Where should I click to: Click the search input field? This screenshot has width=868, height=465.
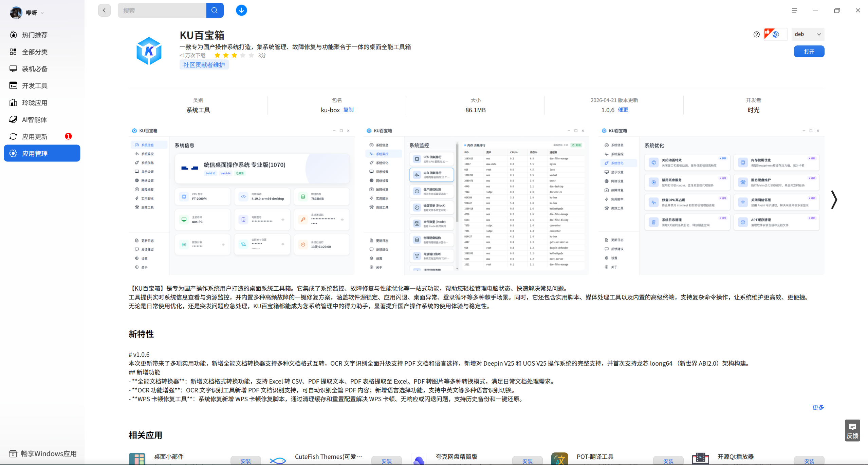(x=162, y=11)
